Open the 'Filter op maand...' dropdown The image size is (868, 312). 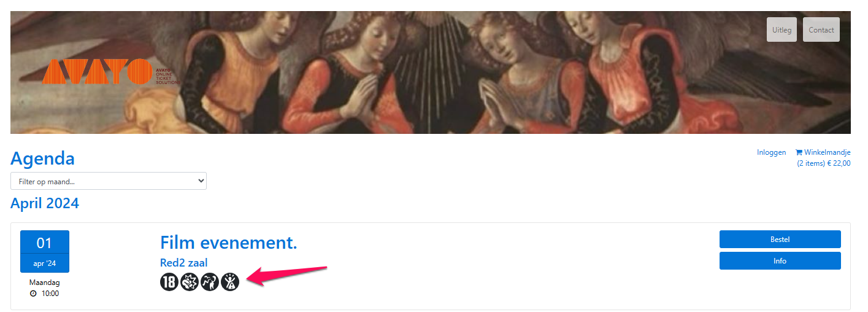pos(109,181)
